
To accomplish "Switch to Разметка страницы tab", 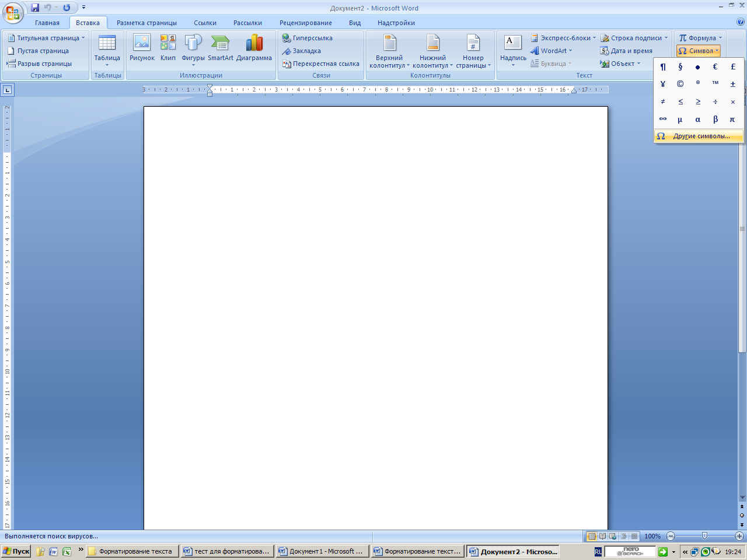I will [x=146, y=23].
